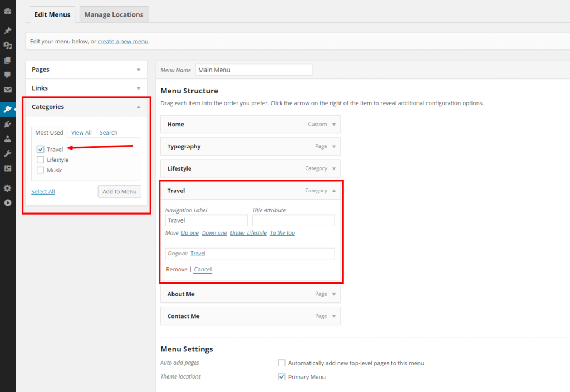Open the Plugins plug icon
The image size is (570, 392).
8,124
